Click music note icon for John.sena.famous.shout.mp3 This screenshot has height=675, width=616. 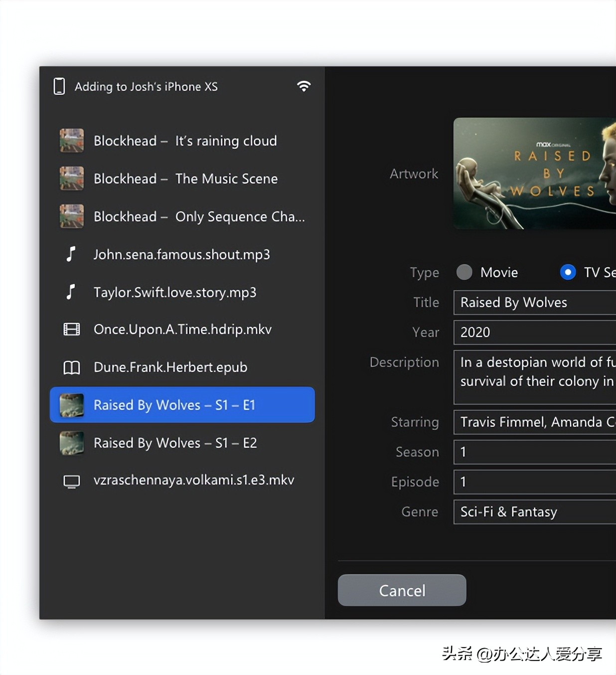[x=71, y=254]
